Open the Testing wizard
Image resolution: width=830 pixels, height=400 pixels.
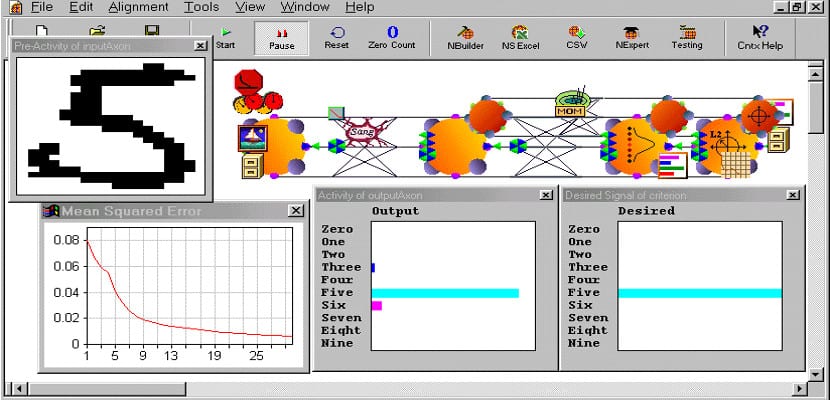[687, 39]
